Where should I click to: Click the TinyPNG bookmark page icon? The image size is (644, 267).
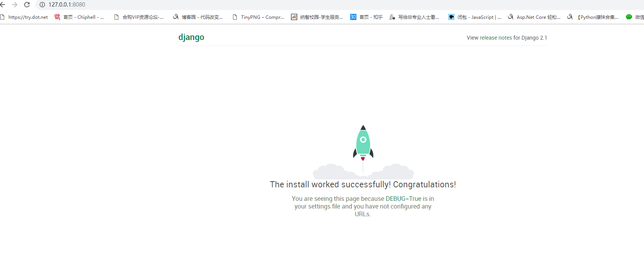pos(235,17)
